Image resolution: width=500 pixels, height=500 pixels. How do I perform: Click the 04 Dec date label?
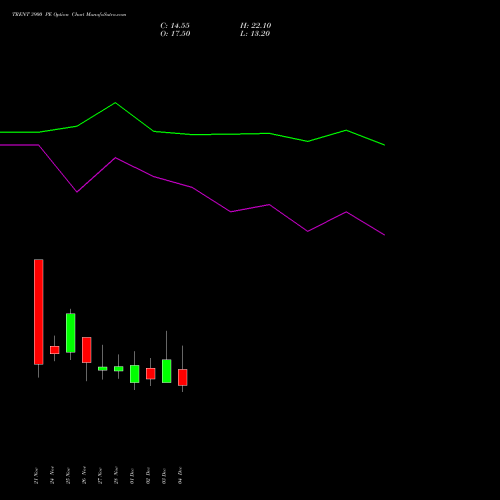tap(180, 476)
